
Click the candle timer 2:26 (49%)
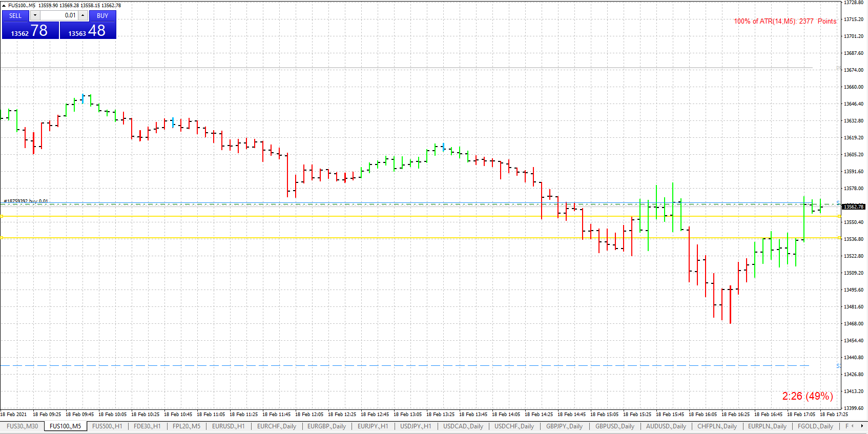(808, 396)
